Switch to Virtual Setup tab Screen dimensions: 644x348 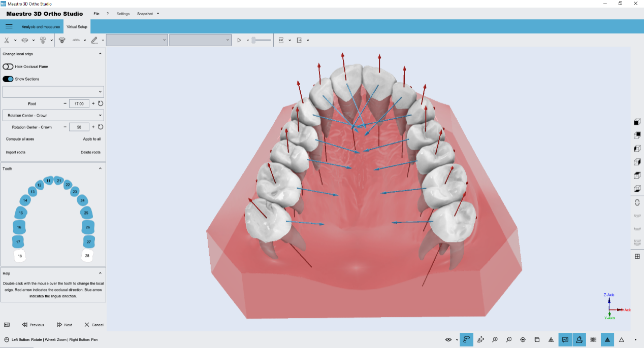click(77, 26)
